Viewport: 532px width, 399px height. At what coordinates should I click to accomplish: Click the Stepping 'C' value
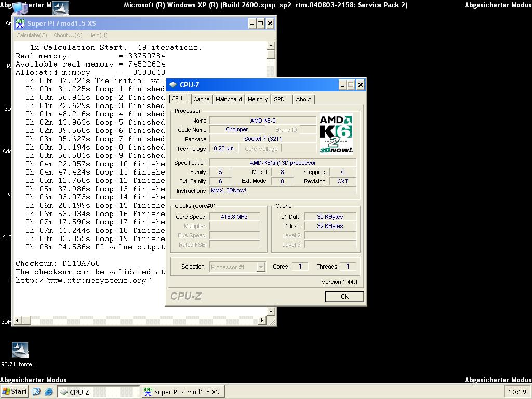(343, 172)
